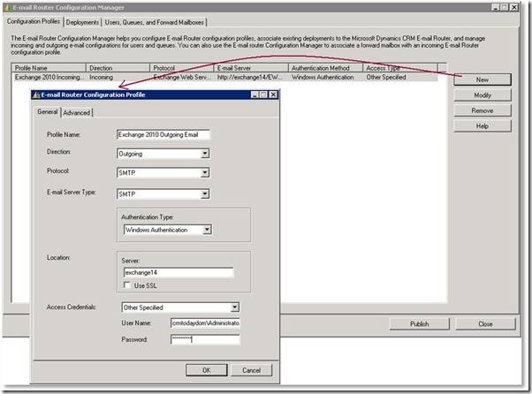Screen dimensions: 532x394
Task: Click the Password input field
Action: point(205,339)
